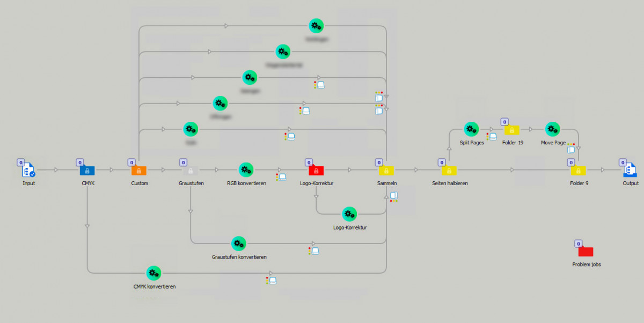Click the red Logo-Korrektur folder icon
The width and height of the screenshot is (644, 323).
pyautogui.click(x=316, y=170)
